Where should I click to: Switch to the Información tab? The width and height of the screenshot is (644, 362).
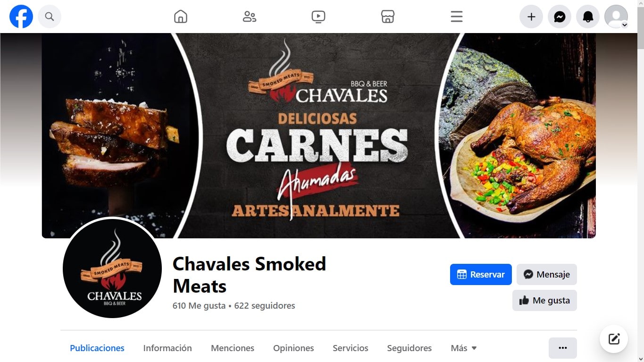tap(167, 348)
